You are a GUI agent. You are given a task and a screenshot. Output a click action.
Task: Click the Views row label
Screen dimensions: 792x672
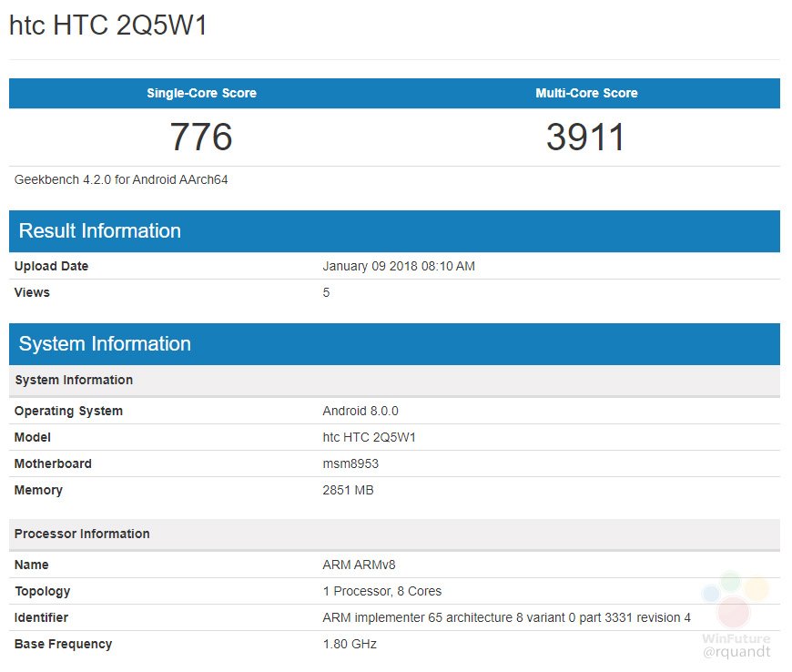point(32,292)
